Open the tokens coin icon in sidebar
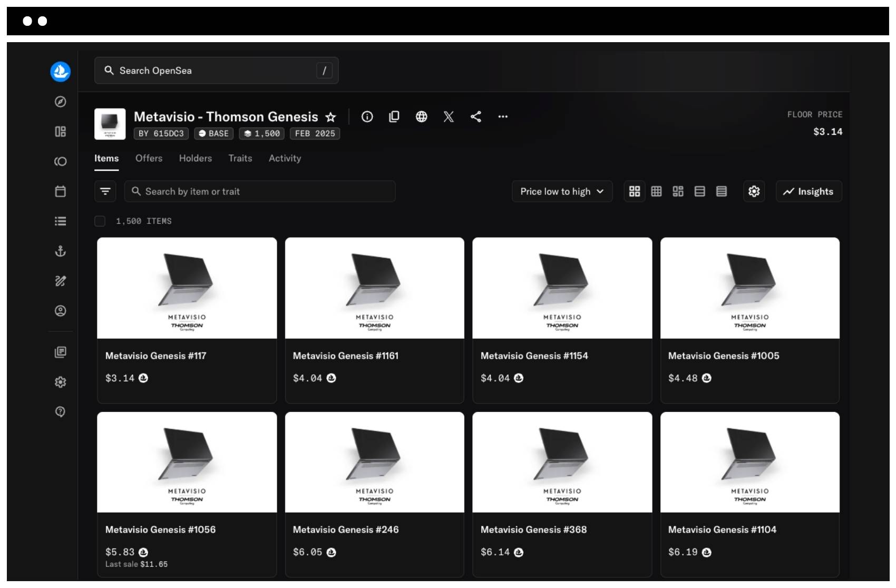Viewport: 896px width, 588px height. (61, 161)
